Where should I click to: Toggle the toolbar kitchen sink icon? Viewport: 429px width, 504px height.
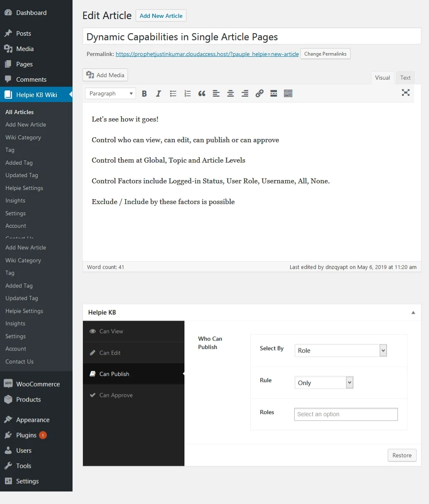288,93
